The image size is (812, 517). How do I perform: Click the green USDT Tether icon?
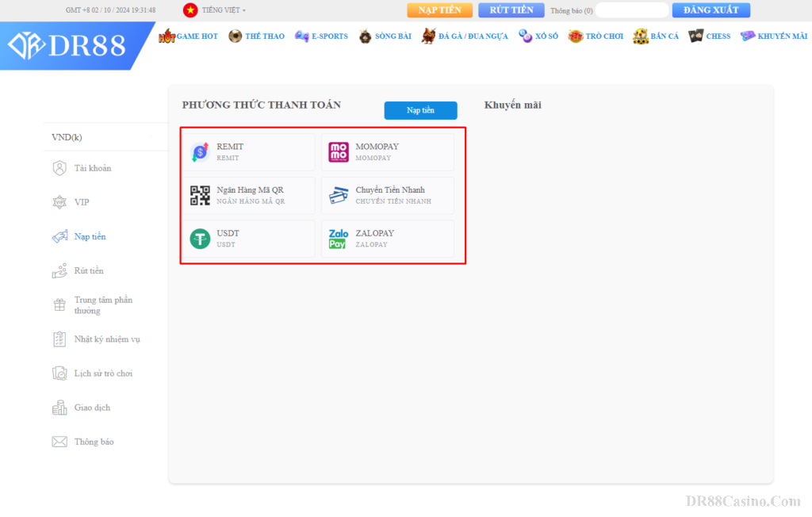(x=200, y=239)
